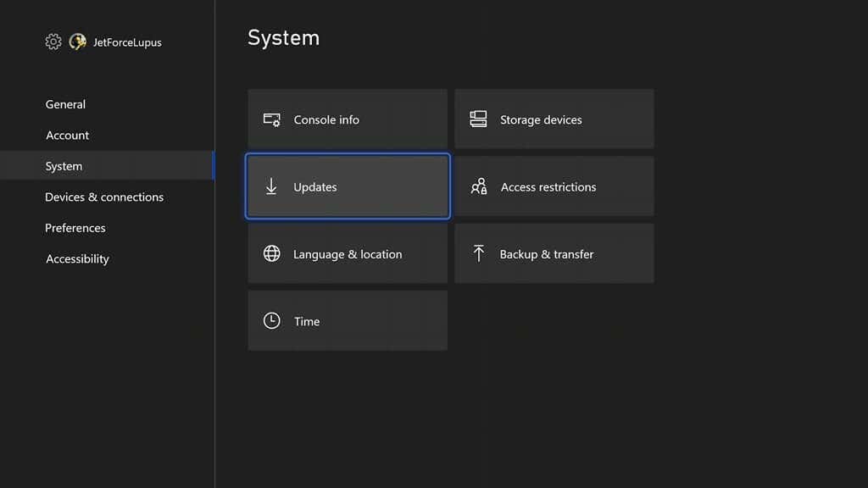Viewport: 868px width, 488px height.
Task: Go to the Preferences section
Action: click(75, 228)
